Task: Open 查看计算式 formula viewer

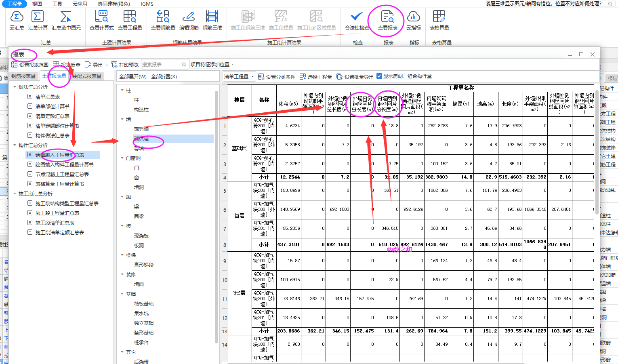Action: click(102, 20)
